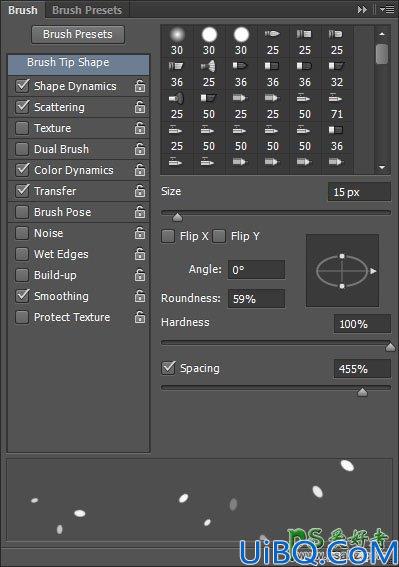399x567 pixels.
Task: Open the Brush Tip Shape section
Action: click(78, 64)
